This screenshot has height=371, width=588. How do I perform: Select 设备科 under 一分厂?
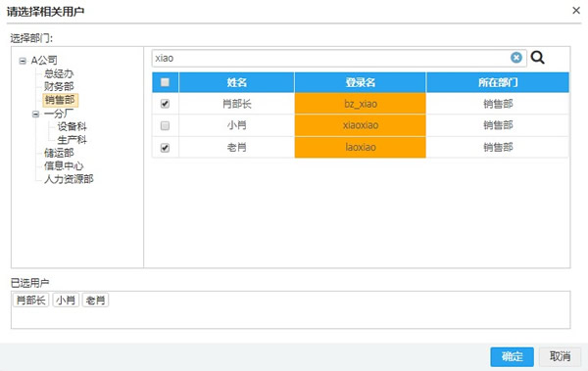click(x=72, y=126)
